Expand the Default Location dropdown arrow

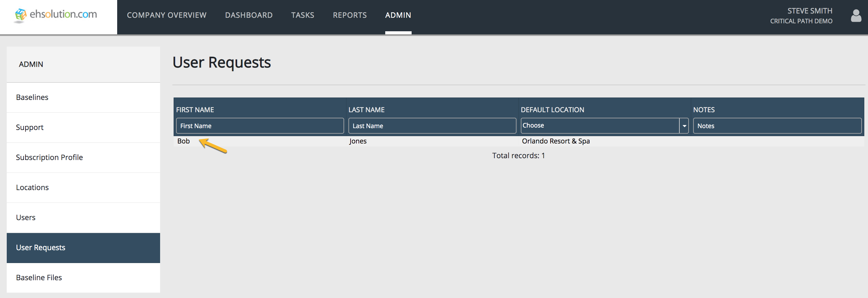pyautogui.click(x=684, y=126)
